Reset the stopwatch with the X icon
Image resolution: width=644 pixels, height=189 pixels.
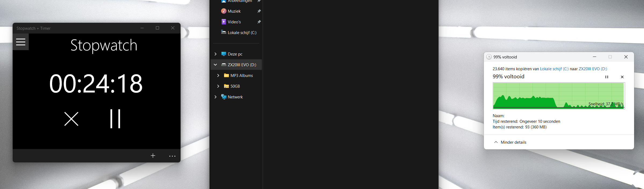[71, 119]
